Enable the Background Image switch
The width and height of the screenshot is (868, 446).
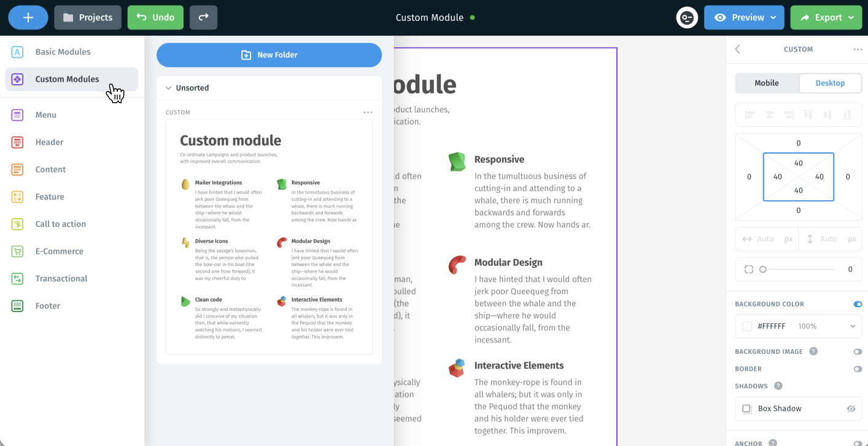tap(858, 351)
